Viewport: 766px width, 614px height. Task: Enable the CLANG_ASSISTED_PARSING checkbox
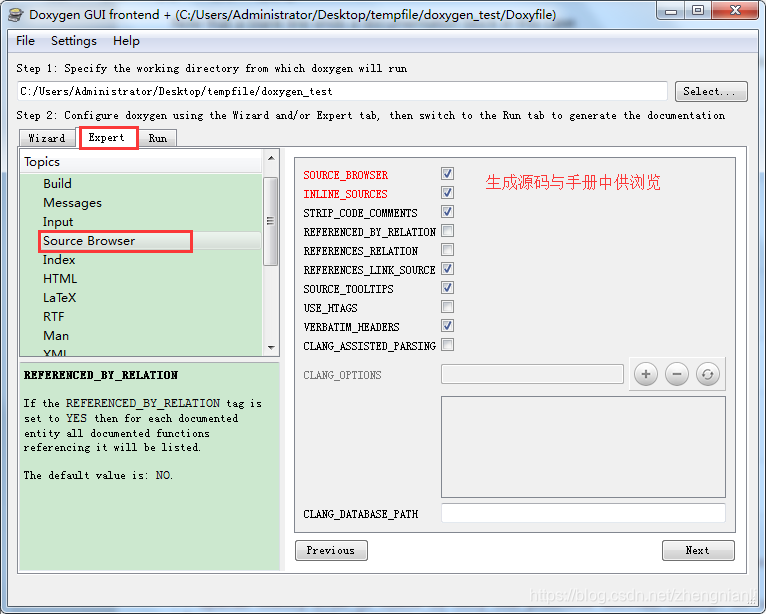tap(447, 345)
